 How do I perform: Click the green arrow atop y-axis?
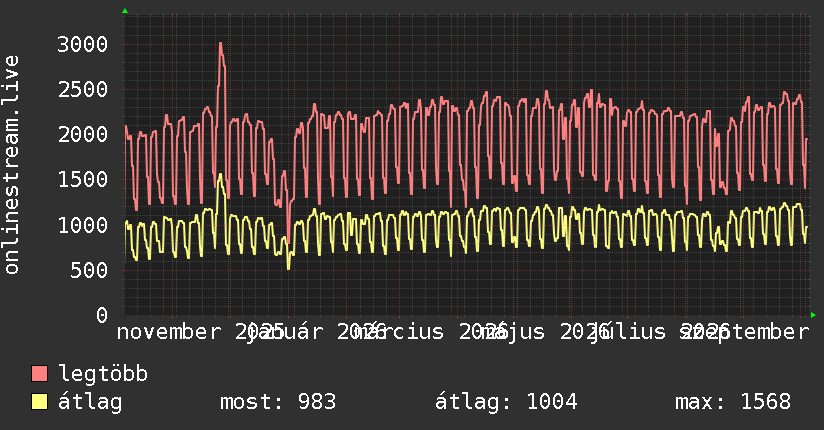(x=125, y=11)
